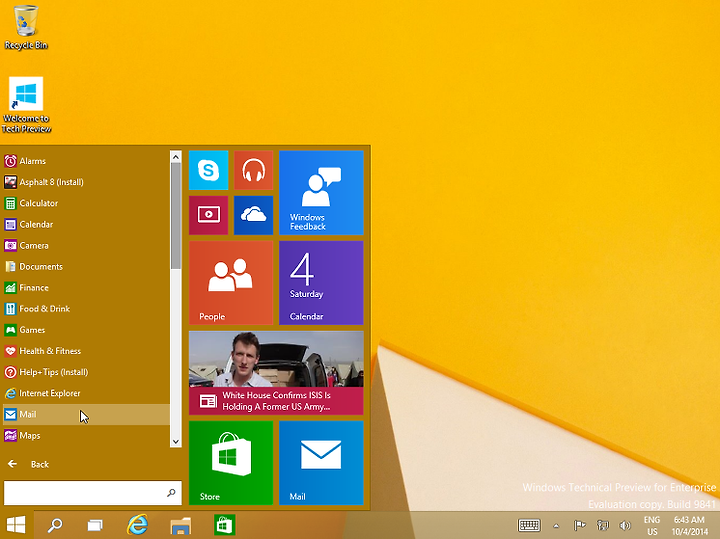The image size is (720, 539).
Task: Open taskbar Search magnifier
Action: coord(56,525)
